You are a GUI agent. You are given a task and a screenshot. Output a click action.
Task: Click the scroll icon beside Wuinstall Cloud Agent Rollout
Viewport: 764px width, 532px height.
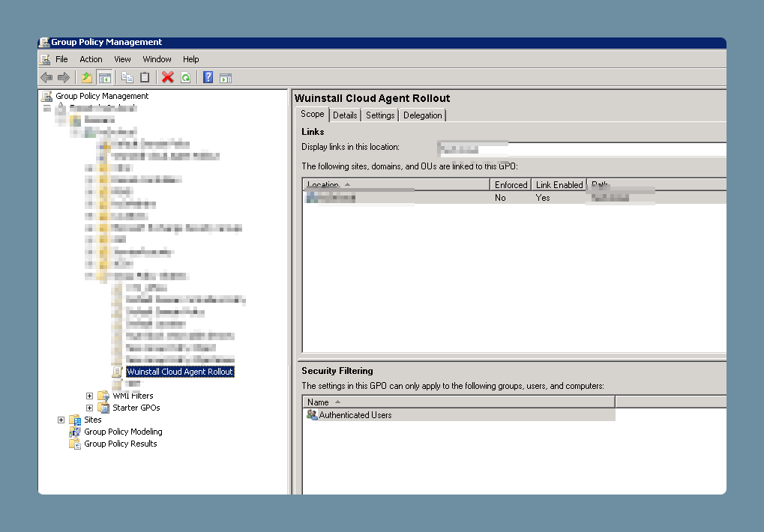point(118,372)
